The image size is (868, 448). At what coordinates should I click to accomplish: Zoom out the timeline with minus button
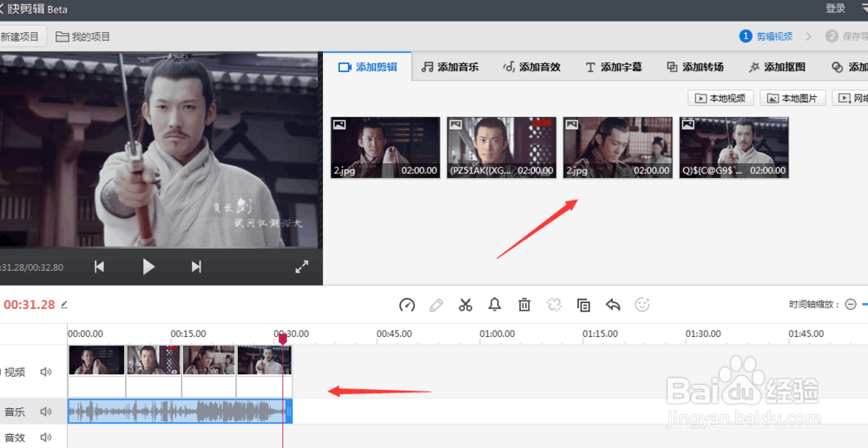[x=851, y=305]
